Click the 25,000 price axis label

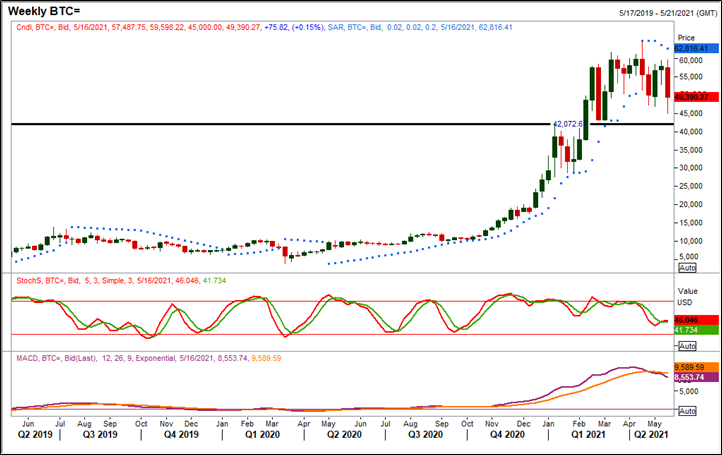(x=691, y=186)
